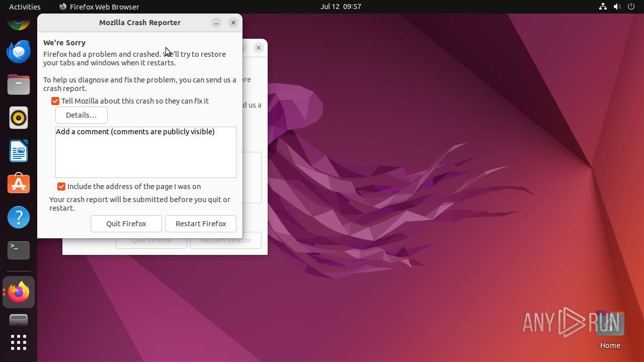Uncheck Tell Mozilla about this crash
The width and height of the screenshot is (644, 362).
pyautogui.click(x=55, y=101)
